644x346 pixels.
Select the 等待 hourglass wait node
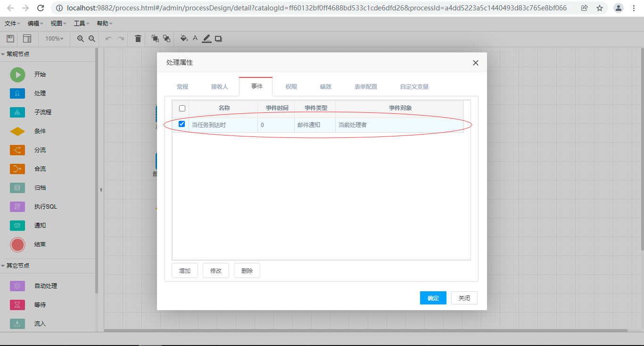[x=17, y=305]
